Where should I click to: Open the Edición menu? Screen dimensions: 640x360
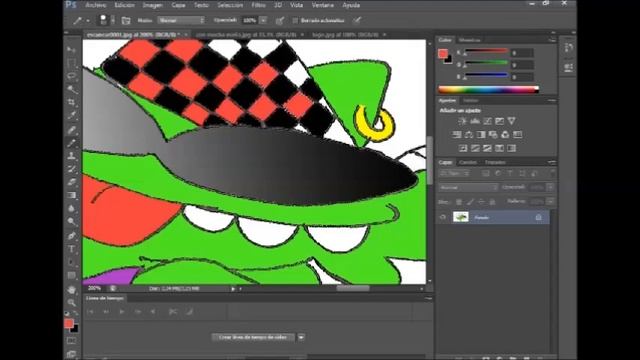click(x=124, y=5)
